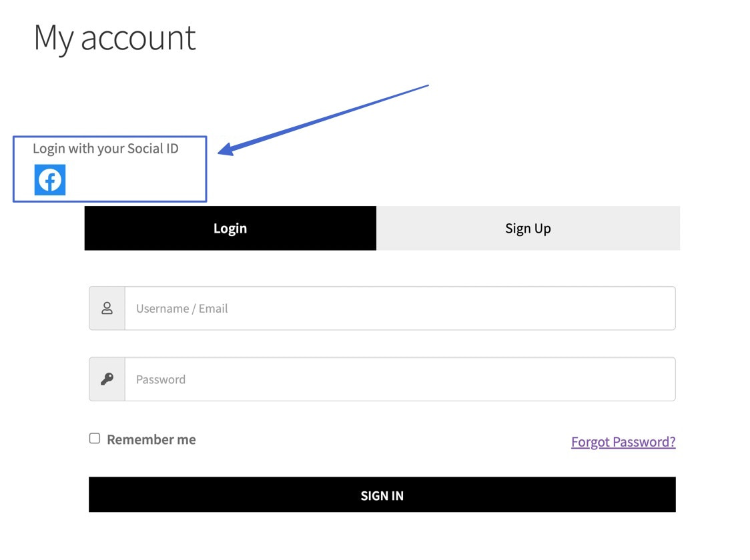Select the person icon beside Username field
This screenshot has height=560, width=750.
coord(107,308)
